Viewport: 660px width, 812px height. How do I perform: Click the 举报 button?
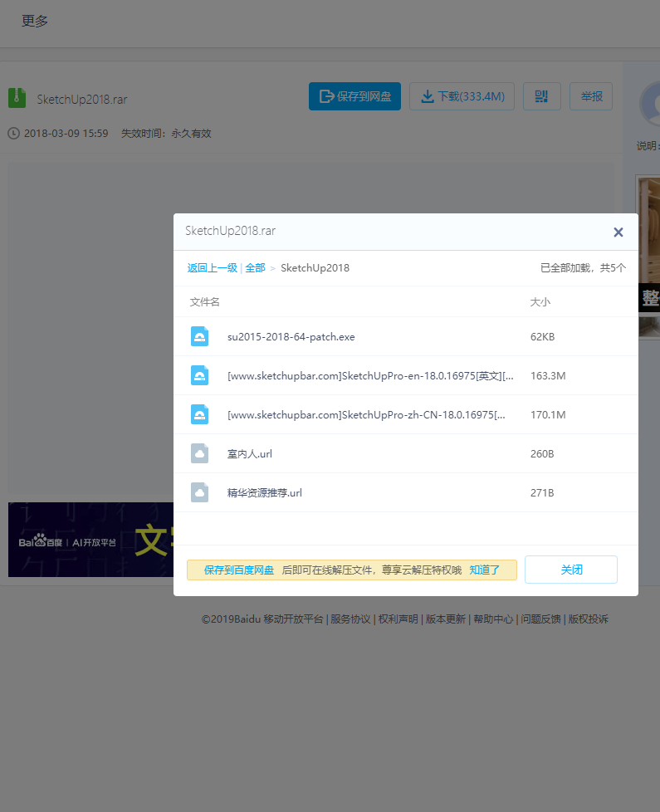click(x=591, y=96)
